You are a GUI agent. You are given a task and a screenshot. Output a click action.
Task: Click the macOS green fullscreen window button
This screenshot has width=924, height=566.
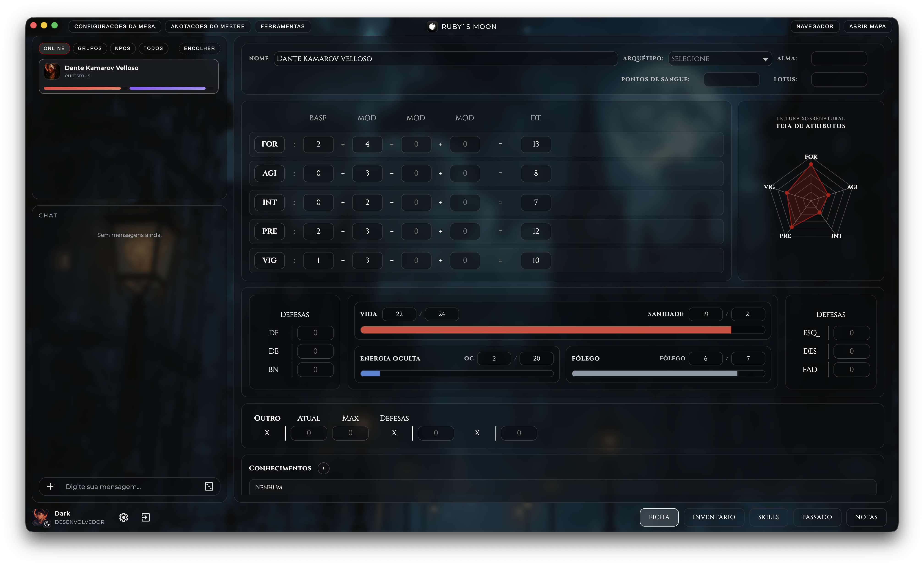(54, 25)
